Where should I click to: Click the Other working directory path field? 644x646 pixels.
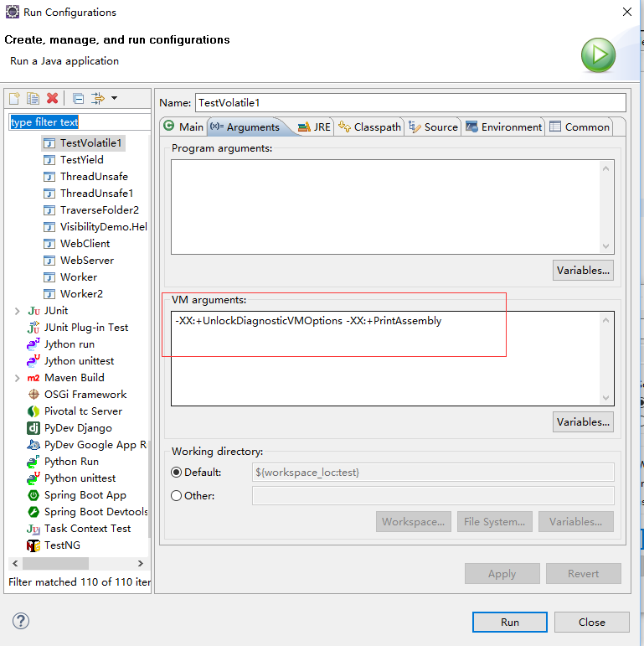tap(433, 496)
